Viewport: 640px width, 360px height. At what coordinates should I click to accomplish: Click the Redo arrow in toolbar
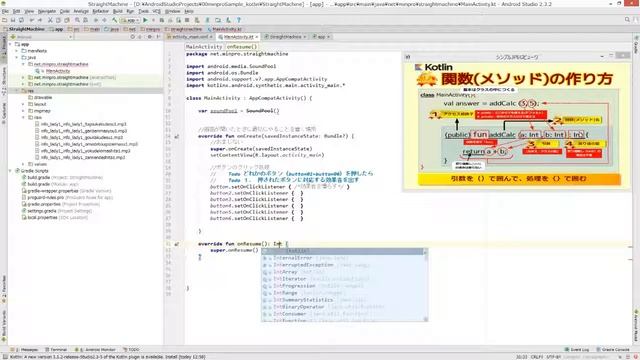point(40,20)
